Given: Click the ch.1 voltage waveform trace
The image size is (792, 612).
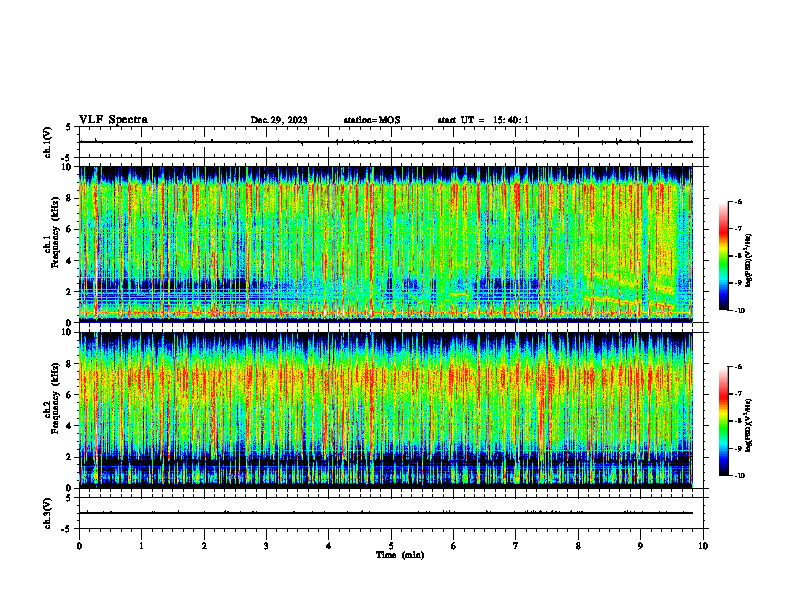Looking at the screenshot, I should pos(385,142).
